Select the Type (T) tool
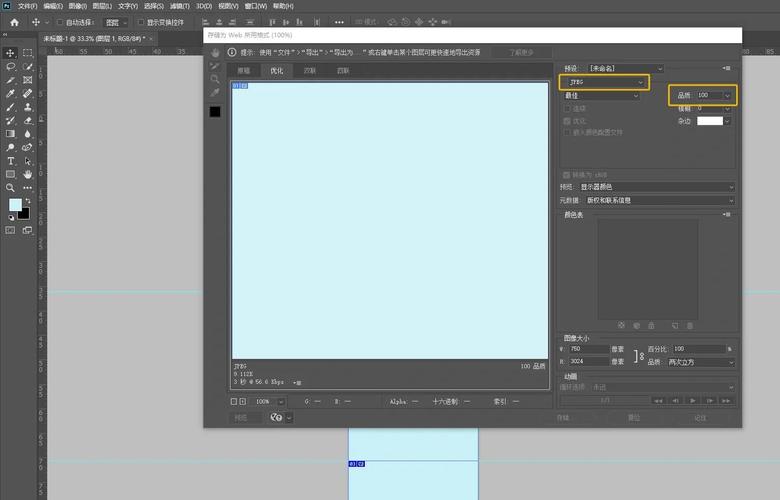This screenshot has height=500, width=780. (x=11, y=161)
